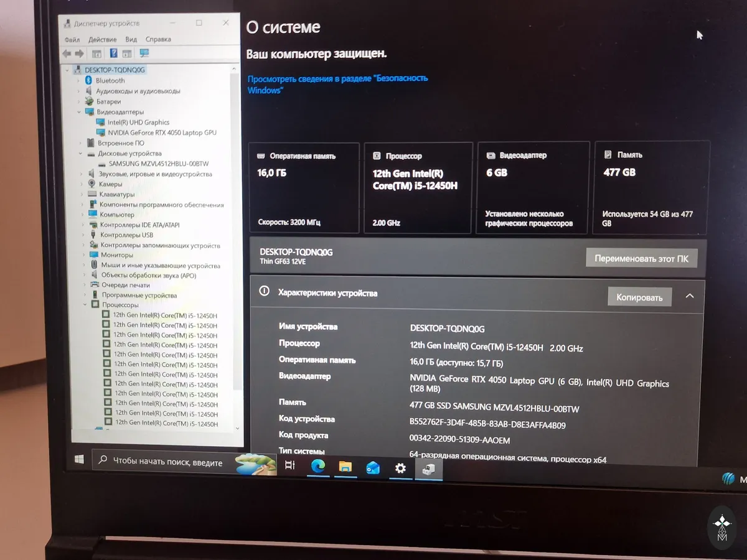
Task: Open Help via the blue question-mark icon
Action: pyautogui.click(x=113, y=54)
